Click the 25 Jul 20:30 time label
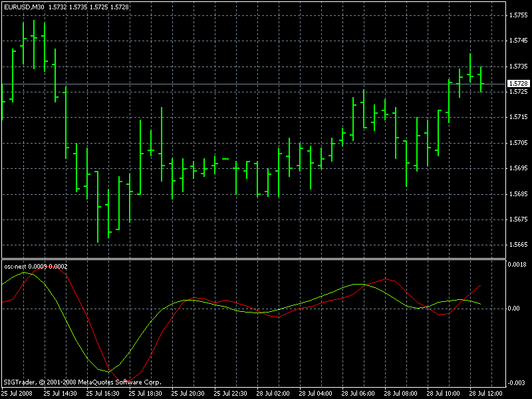 (188, 394)
